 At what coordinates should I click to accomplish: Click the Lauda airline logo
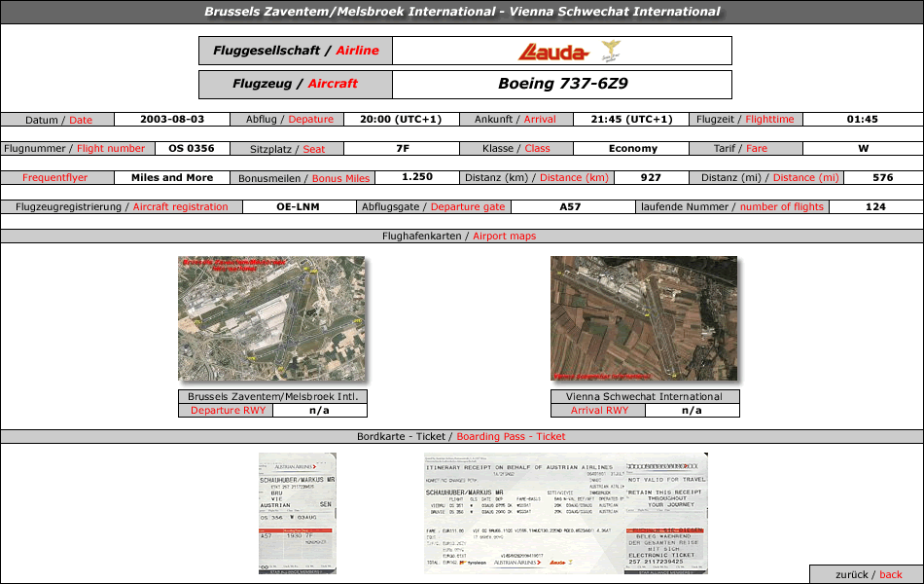tap(553, 52)
